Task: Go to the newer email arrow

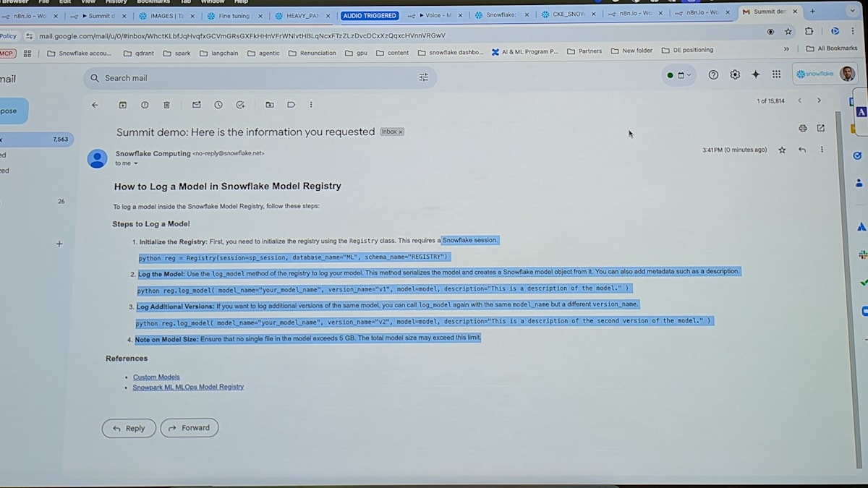Action: coord(799,100)
